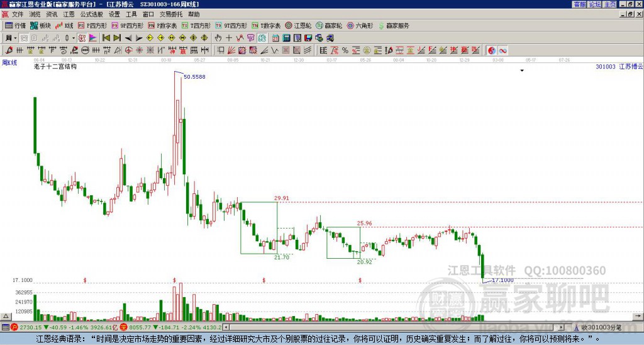Open the 交易委托 menu
644x345 pixels.
(171, 14)
